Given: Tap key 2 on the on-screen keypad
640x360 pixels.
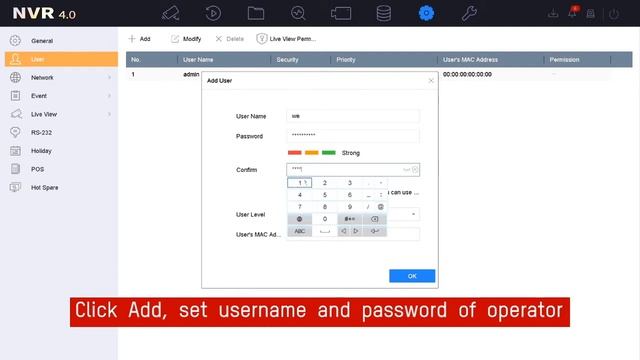Looking at the screenshot, I should tap(325, 183).
